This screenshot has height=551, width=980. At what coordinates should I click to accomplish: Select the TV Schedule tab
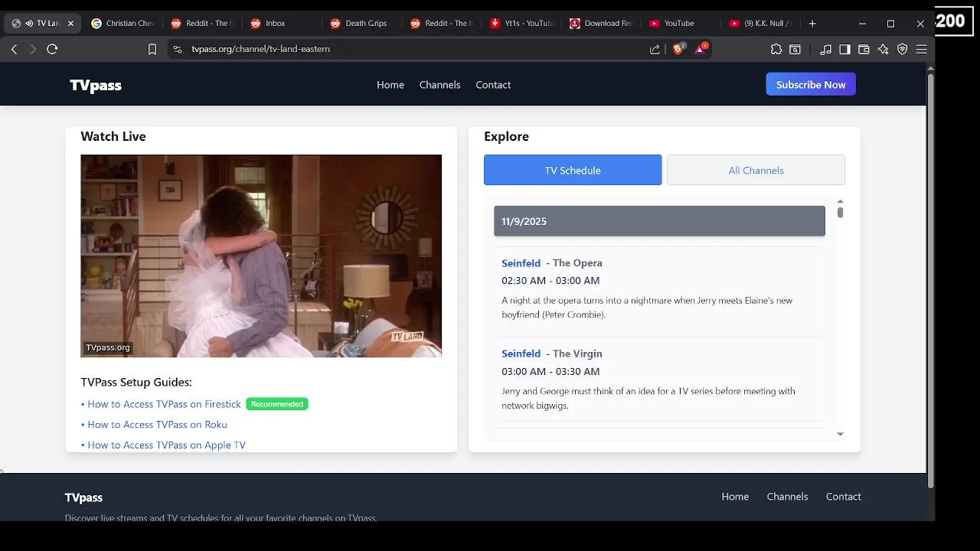pos(573,170)
